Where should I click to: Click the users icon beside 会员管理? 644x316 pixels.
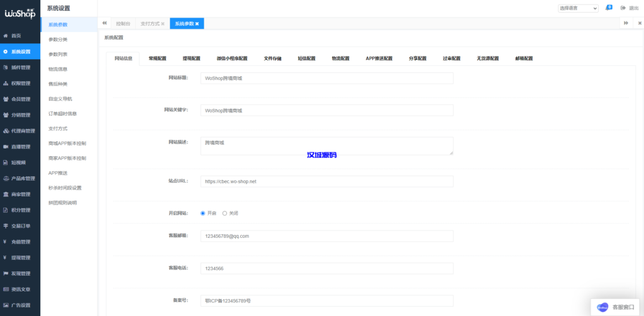pyautogui.click(x=5, y=99)
